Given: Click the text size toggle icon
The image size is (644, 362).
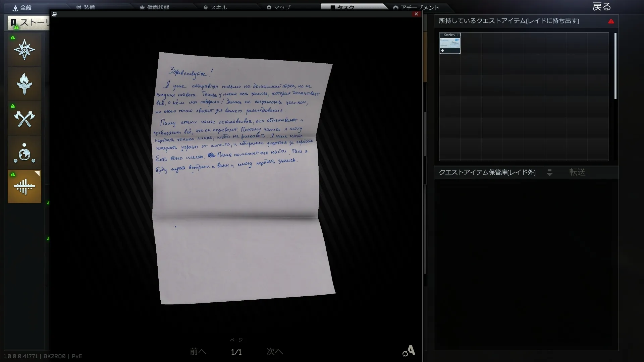Looking at the screenshot, I should point(409,351).
